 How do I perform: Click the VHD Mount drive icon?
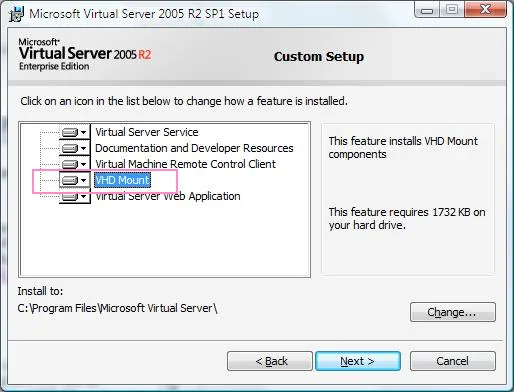pos(70,180)
